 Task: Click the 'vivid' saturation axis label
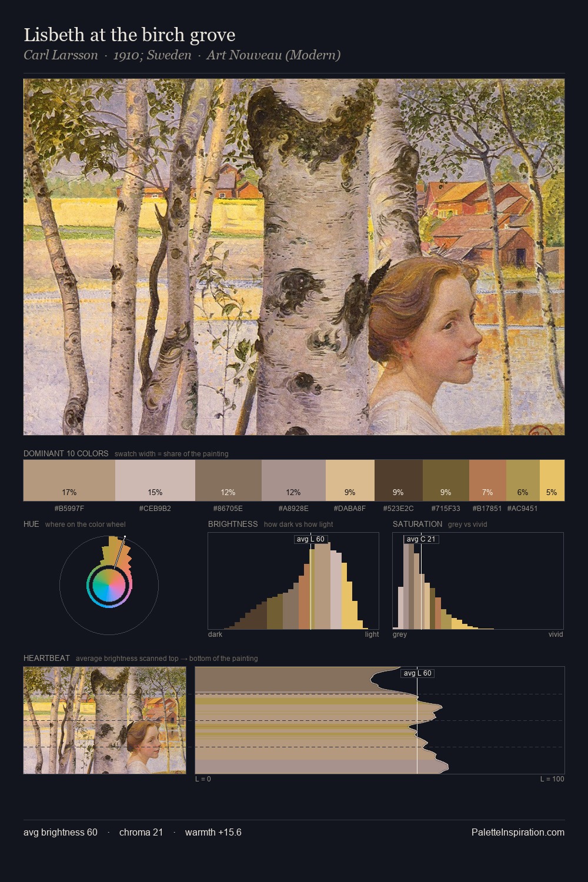pos(556,634)
